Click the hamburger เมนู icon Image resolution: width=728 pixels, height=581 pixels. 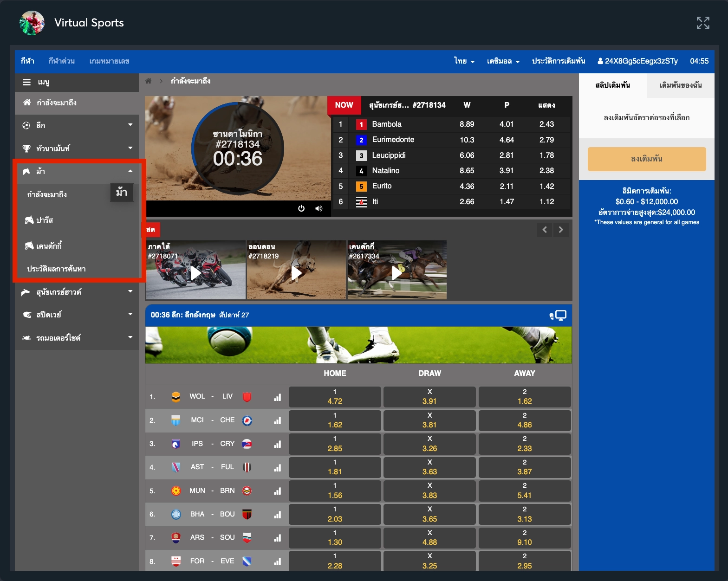click(x=27, y=82)
